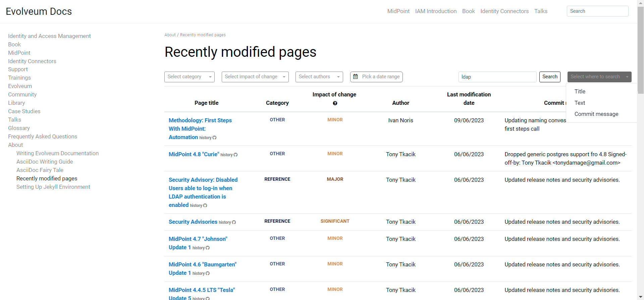Open Support in the sidebar
644x300 pixels.
click(x=18, y=69)
